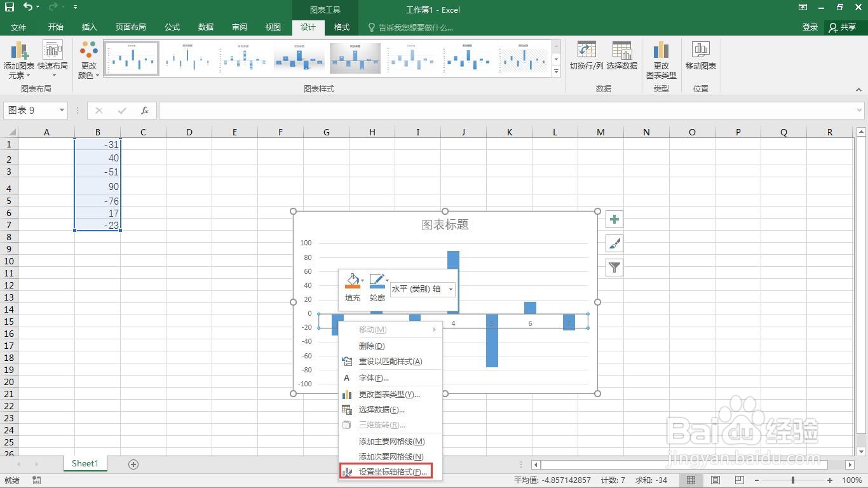Open Outline dropdown arrow in mini toolbar
The width and height of the screenshot is (868, 488).
click(387, 280)
